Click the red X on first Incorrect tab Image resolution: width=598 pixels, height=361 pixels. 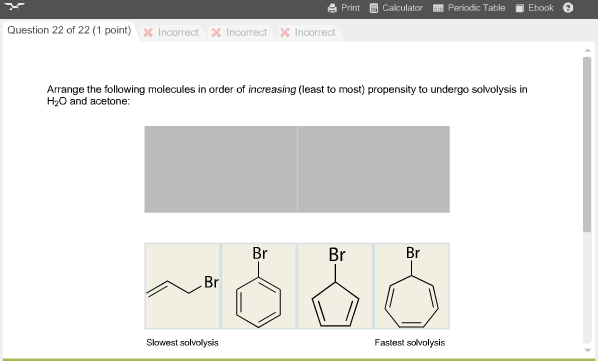point(148,33)
